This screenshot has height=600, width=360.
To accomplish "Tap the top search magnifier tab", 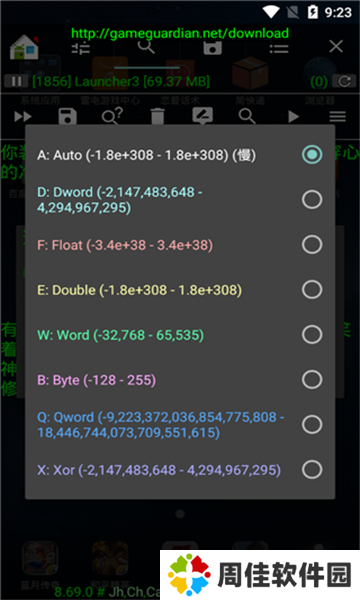I will [146, 47].
